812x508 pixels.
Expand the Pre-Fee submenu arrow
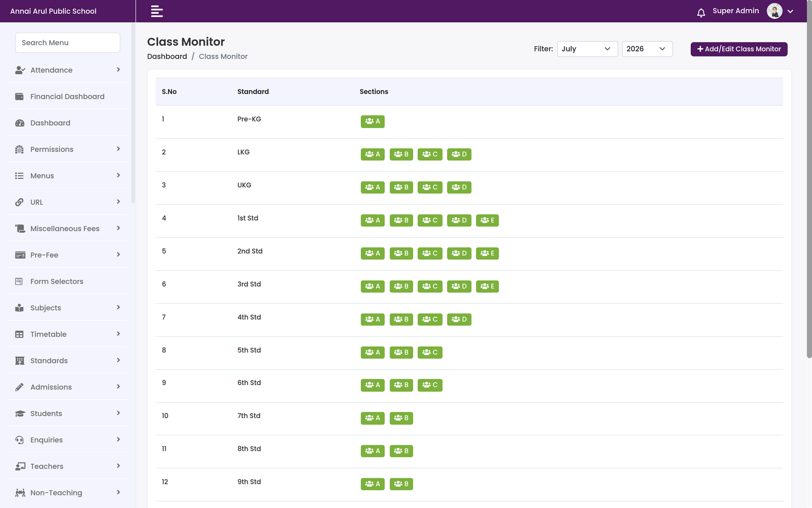pos(118,255)
